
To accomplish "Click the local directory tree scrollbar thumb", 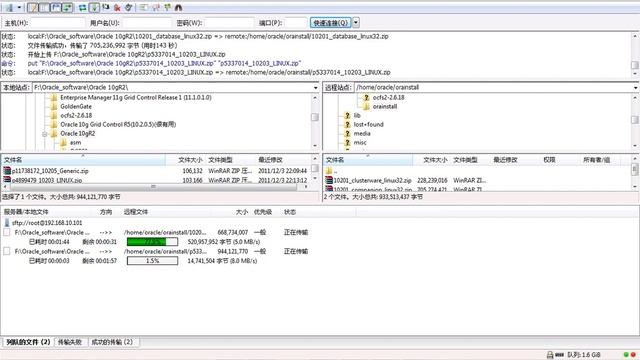I will [315, 117].
